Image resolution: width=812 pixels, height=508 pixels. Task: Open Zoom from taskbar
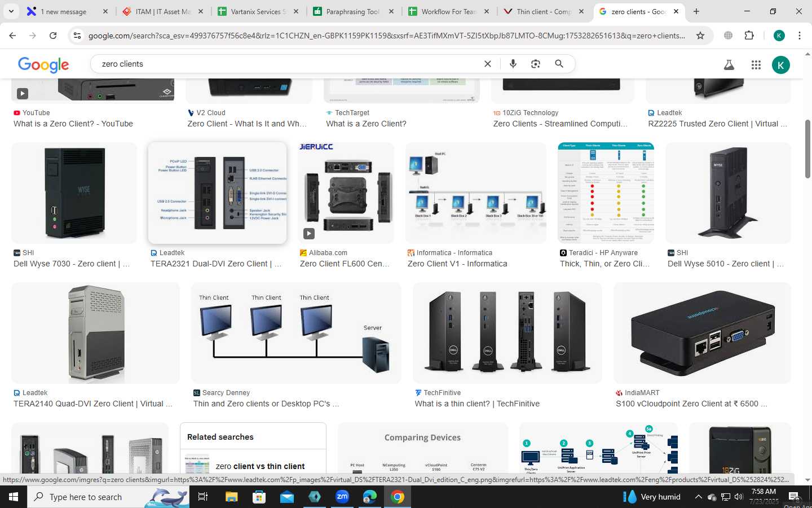click(342, 497)
